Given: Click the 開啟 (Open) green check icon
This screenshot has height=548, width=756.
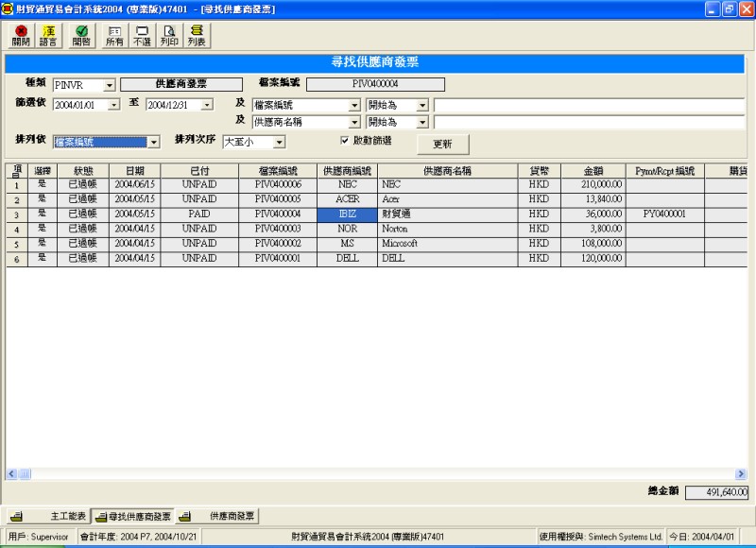Looking at the screenshot, I should click(x=81, y=36).
